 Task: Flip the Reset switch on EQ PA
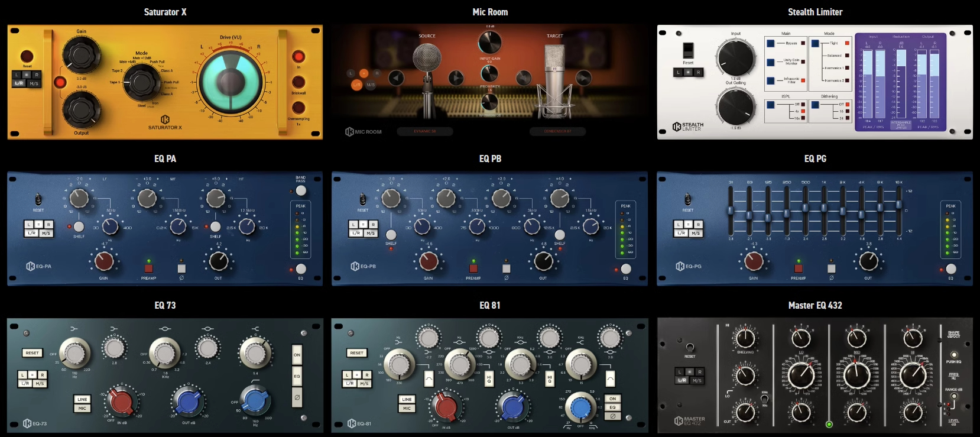coord(38,199)
